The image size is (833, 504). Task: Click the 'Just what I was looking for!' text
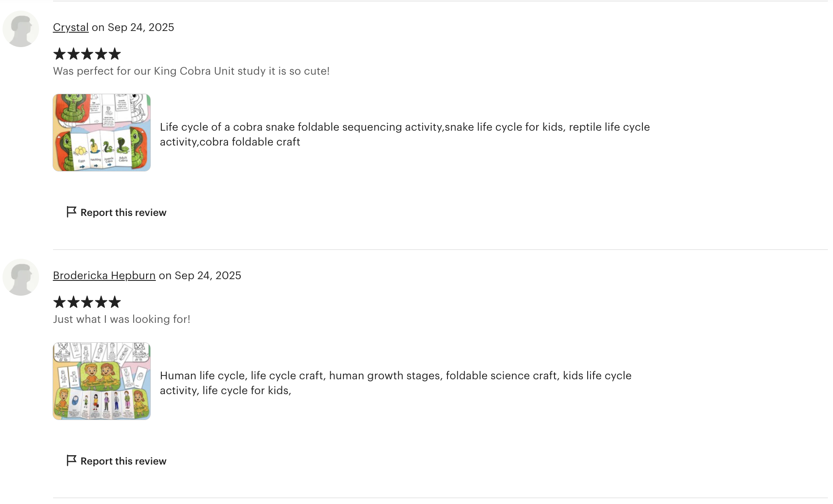coord(121,319)
